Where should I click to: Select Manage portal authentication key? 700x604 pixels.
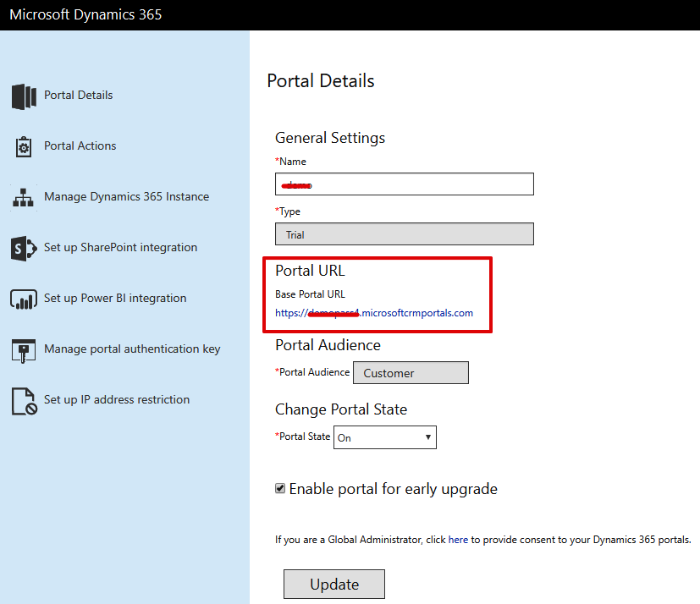coord(132,349)
